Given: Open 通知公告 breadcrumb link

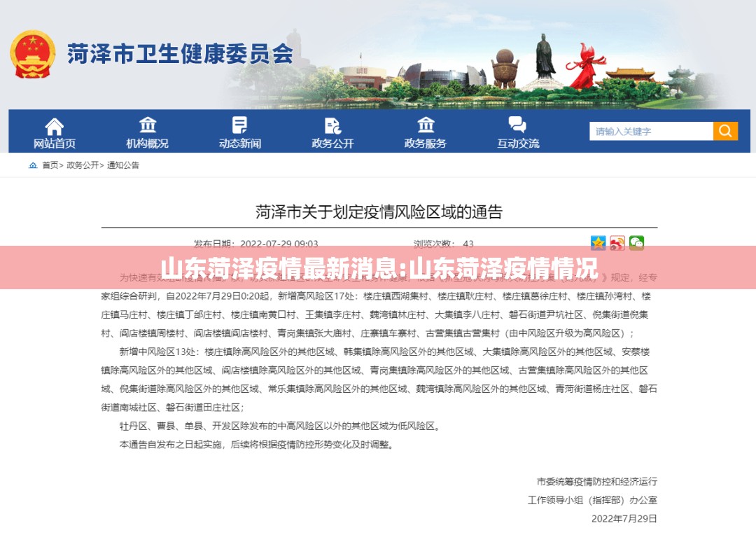Looking at the screenshot, I should pos(123,165).
